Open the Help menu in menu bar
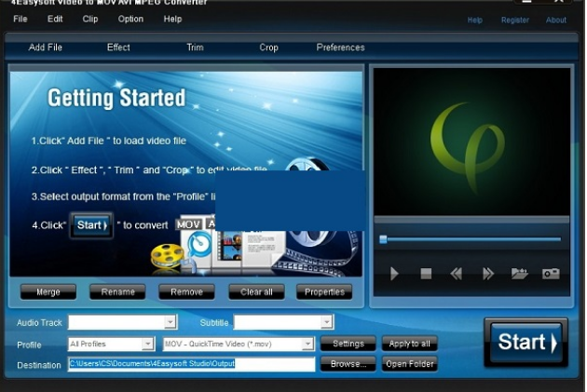 [172, 19]
